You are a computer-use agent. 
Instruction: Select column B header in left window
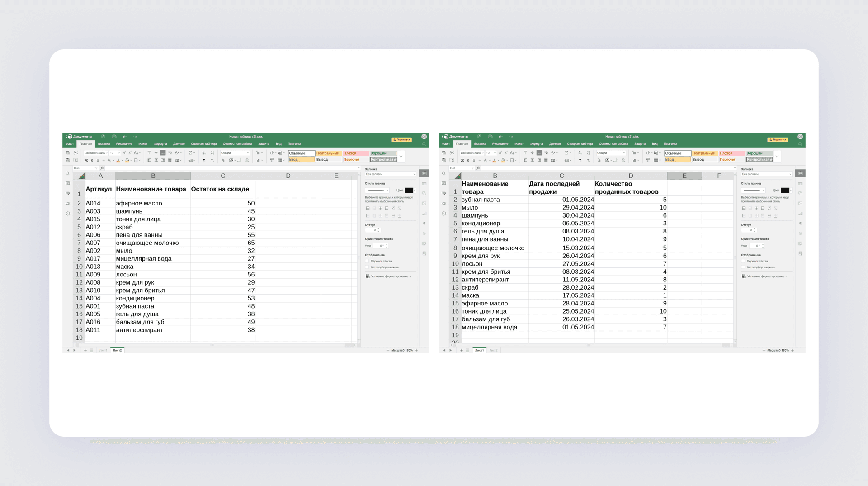click(153, 176)
